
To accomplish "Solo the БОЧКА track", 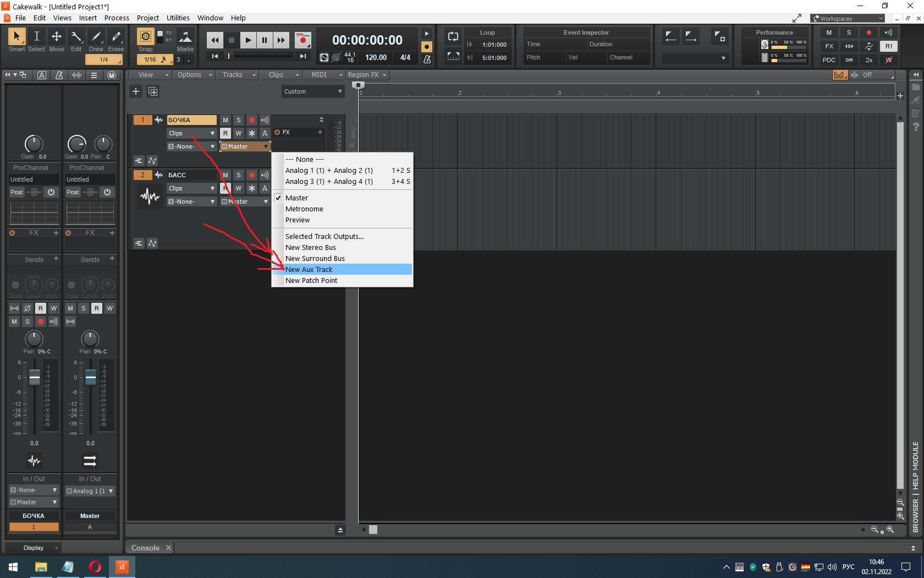I will [x=238, y=120].
